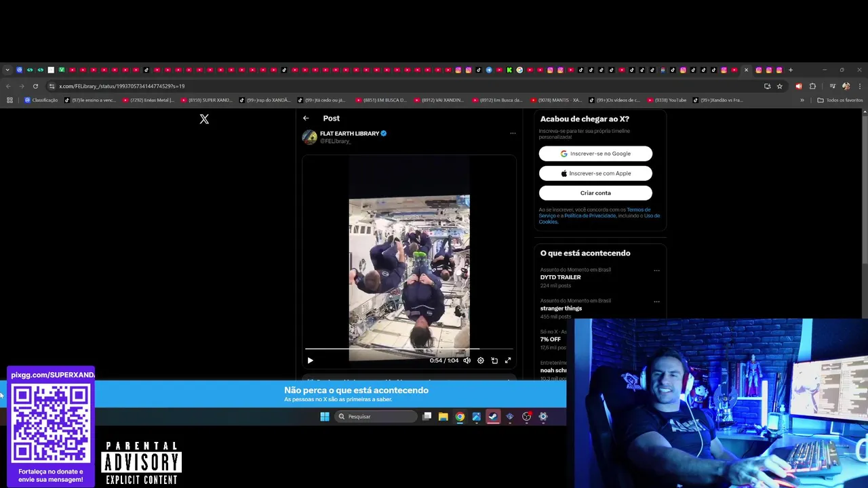Click the @FELibrary_ handle
The image size is (868, 488).
click(x=335, y=141)
